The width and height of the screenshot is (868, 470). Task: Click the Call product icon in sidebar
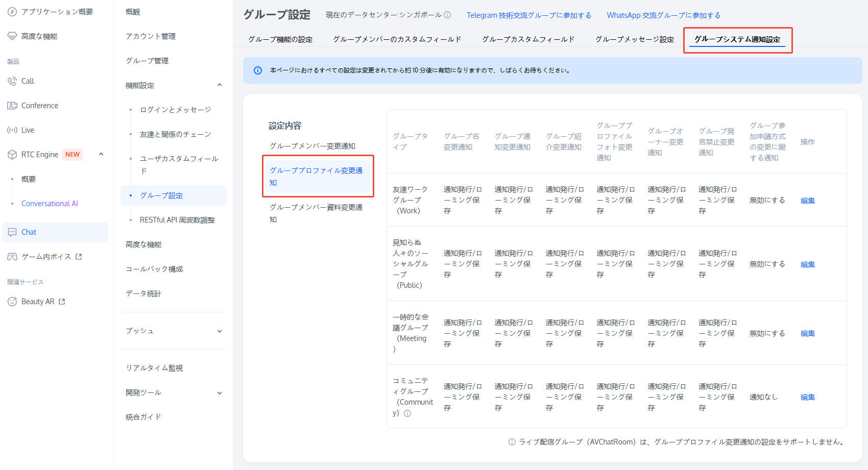[x=12, y=81]
